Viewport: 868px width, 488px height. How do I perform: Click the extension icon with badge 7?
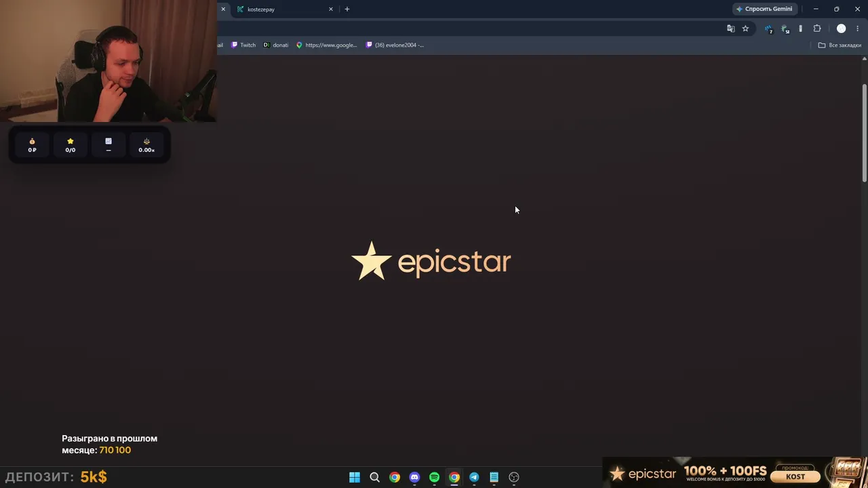coord(768,28)
